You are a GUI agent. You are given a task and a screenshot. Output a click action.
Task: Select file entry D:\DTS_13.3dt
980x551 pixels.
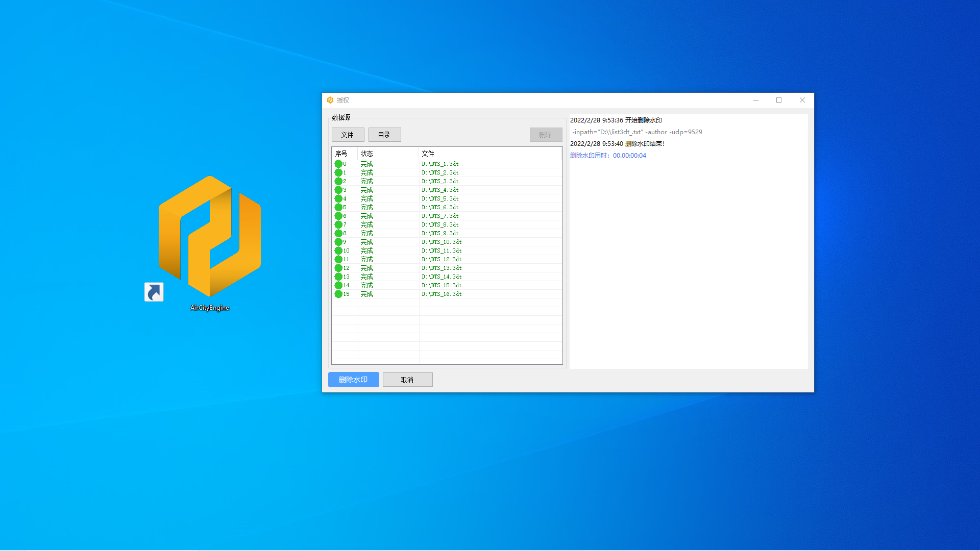coord(442,268)
